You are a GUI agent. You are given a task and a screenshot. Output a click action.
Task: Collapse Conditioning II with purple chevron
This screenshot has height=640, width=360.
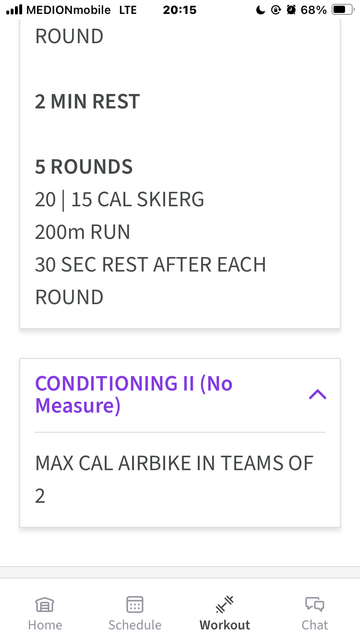(318, 394)
